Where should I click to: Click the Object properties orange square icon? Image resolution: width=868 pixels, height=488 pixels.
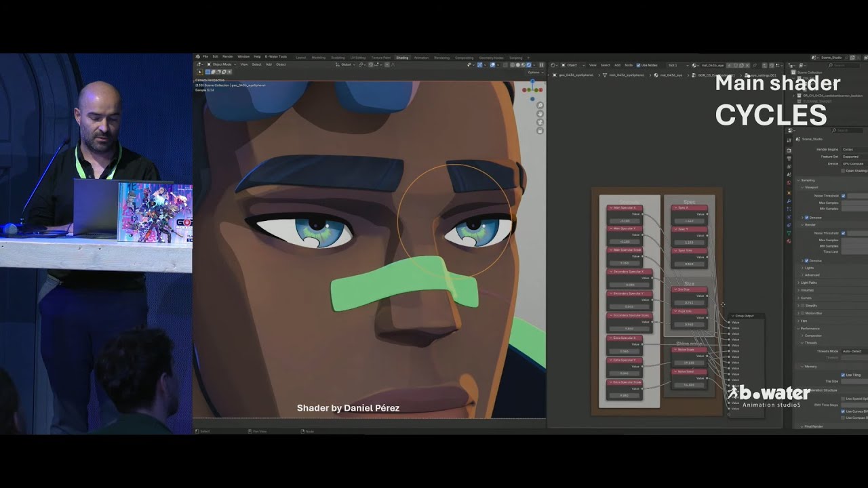click(x=789, y=193)
